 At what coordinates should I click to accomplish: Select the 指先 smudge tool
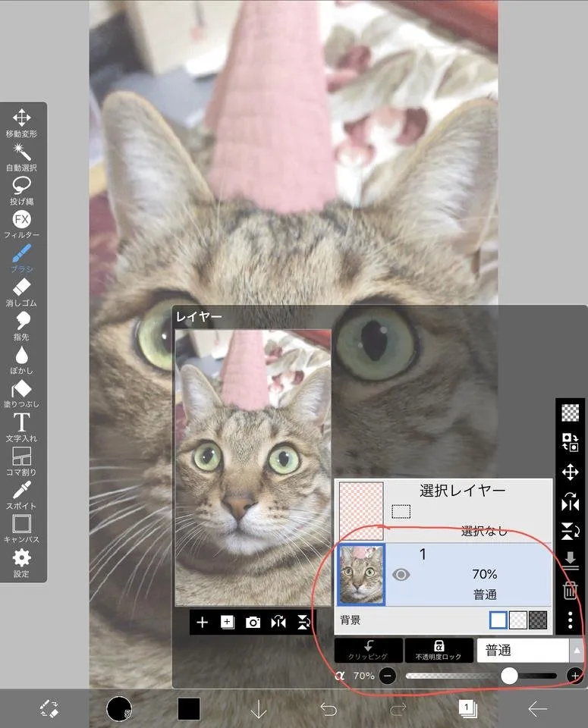[21, 326]
